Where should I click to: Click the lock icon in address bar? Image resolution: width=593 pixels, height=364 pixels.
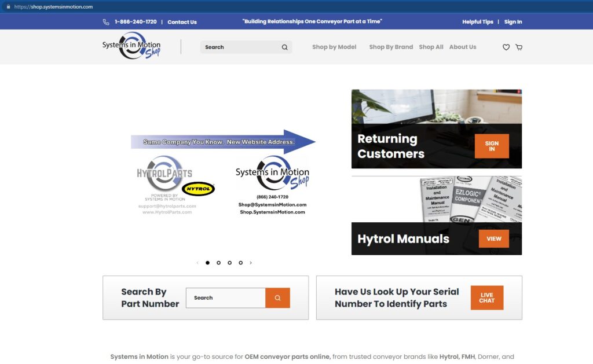click(8, 7)
